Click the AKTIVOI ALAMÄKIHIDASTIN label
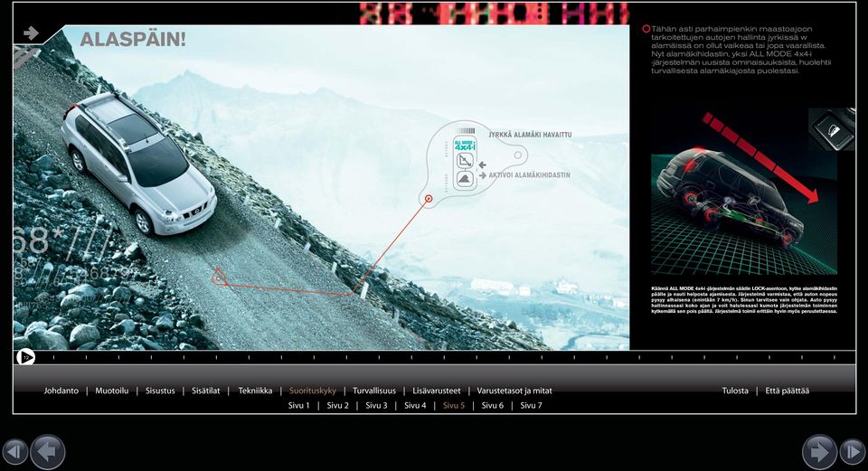This screenshot has width=868, height=471. (x=529, y=174)
